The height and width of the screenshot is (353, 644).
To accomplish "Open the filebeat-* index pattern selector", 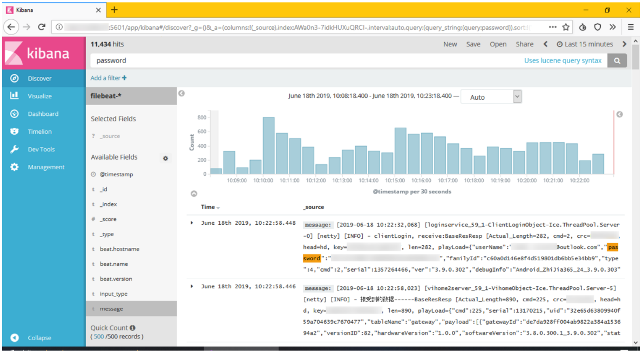I will (x=131, y=96).
